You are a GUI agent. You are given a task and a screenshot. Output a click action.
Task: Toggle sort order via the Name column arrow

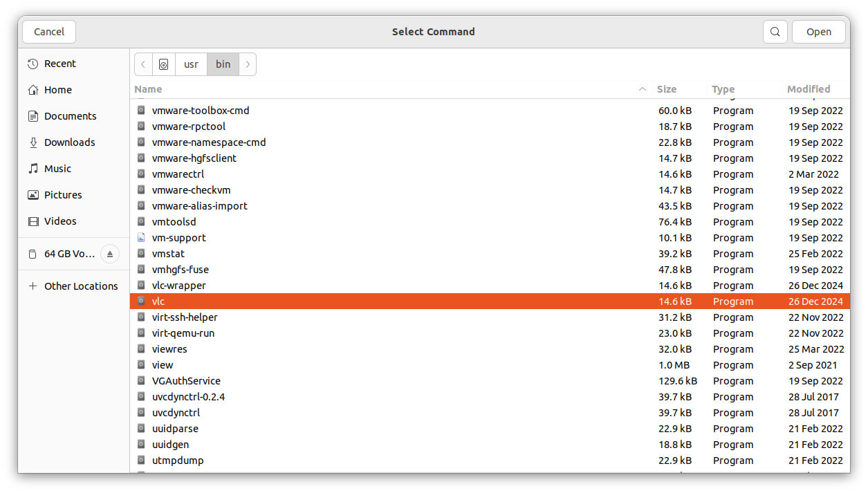(643, 89)
